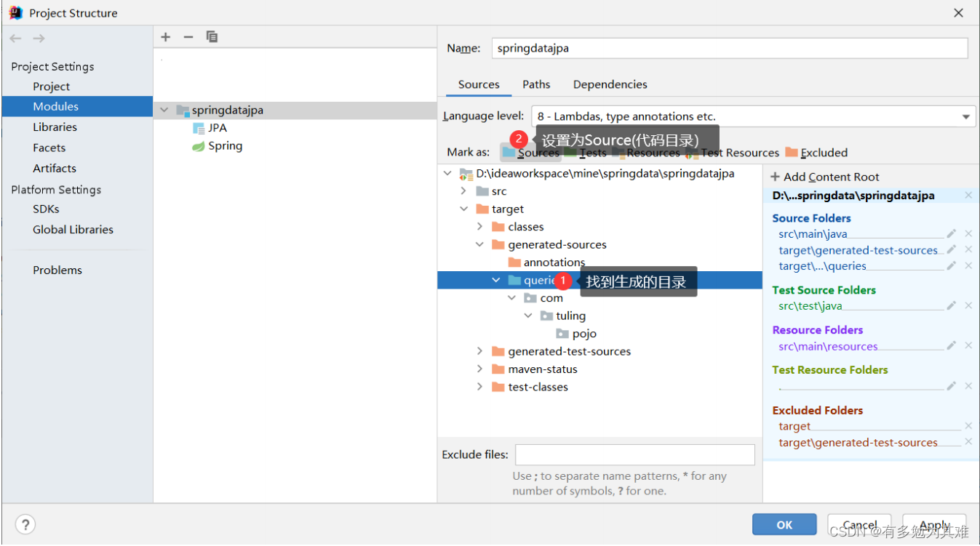Switch to the Dependencies tab
This screenshot has height=546, width=980.
(x=610, y=84)
